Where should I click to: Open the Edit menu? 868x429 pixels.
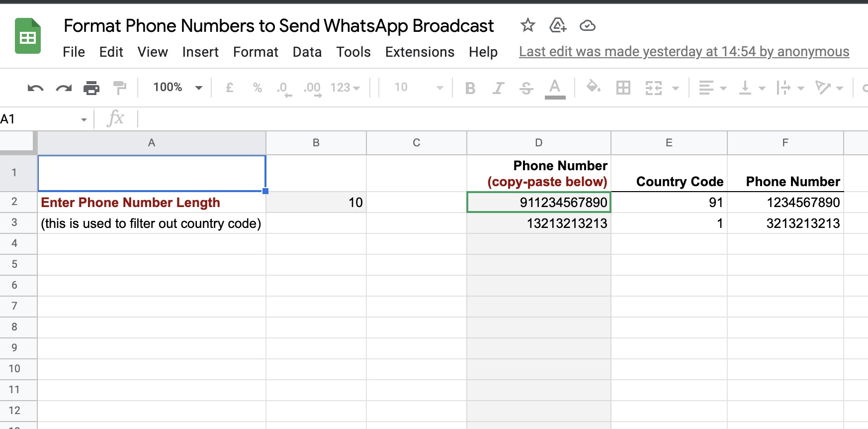click(111, 52)
